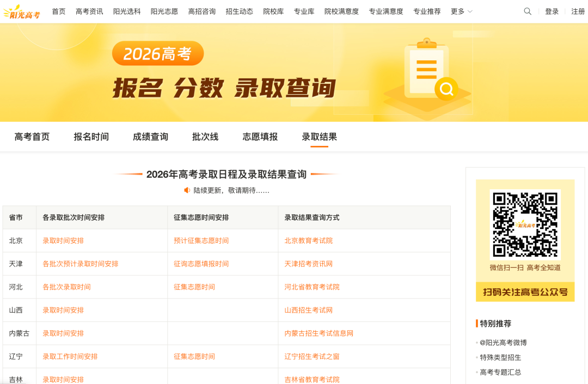Open 录取工作时间安排 link for Liaoning
The width and height of the screenshot is (588, 384).
tap(70, 357)
